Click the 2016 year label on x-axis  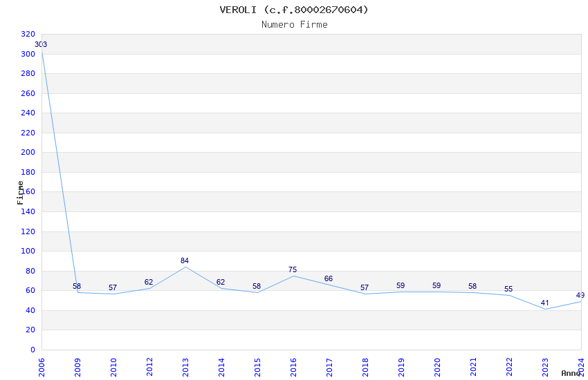pos(293,368)
